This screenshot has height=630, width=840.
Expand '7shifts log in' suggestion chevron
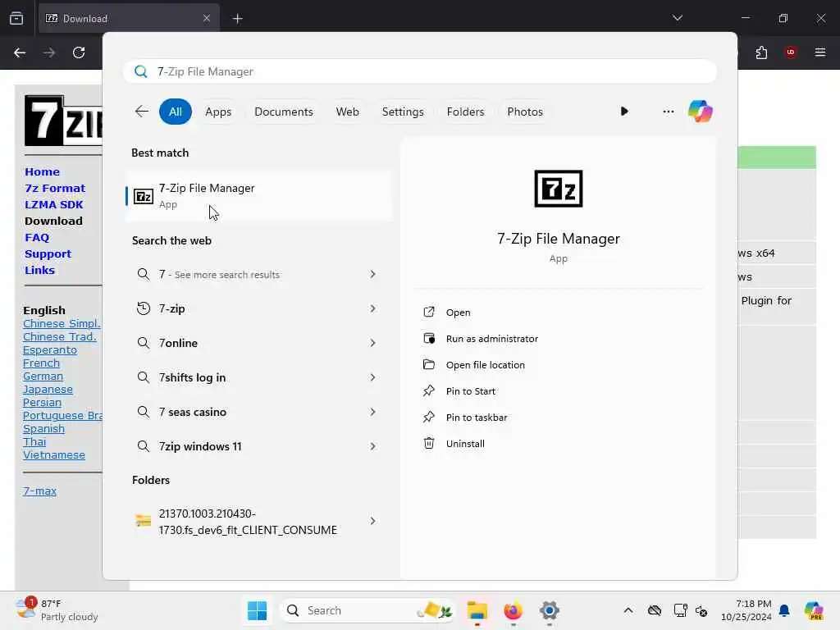[373, 377]
